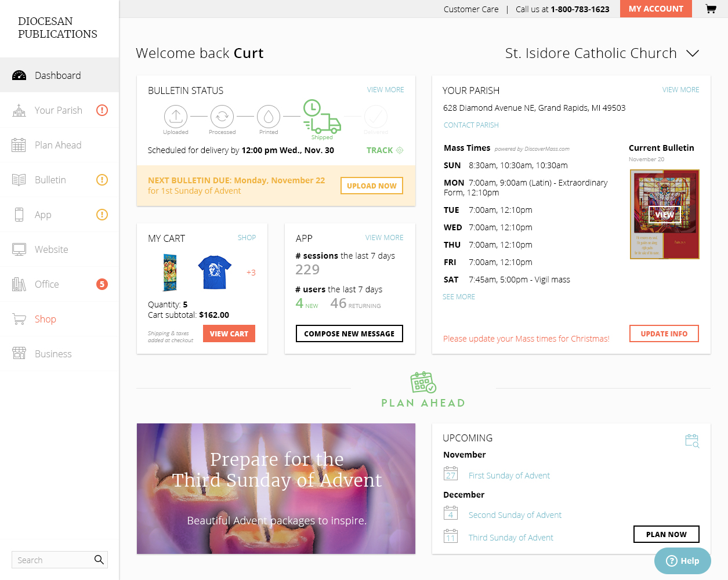728x580 pixels.
Task: Click the Plan Ahead calendar icon
Action: pyautogui.click(x=423, y=383)
